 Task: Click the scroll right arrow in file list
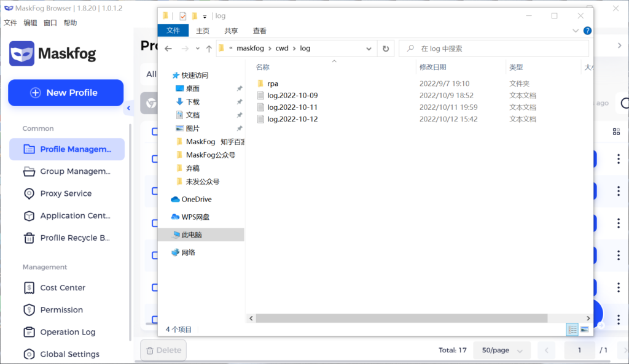(588, 318)
